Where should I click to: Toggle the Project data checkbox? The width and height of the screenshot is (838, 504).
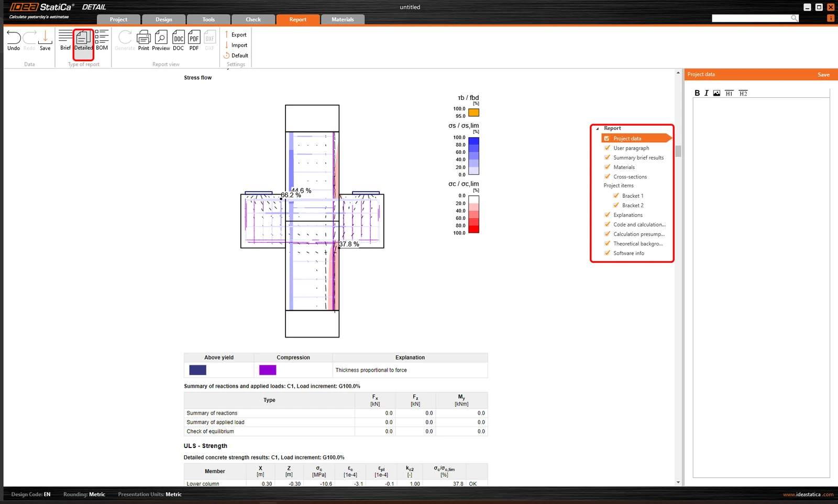[x=607, y=139]
